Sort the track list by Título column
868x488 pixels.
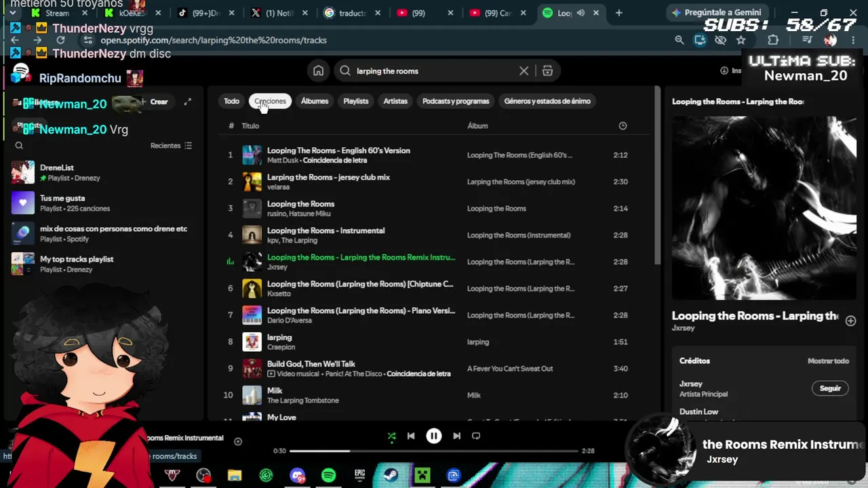click(x=250, y=125)
